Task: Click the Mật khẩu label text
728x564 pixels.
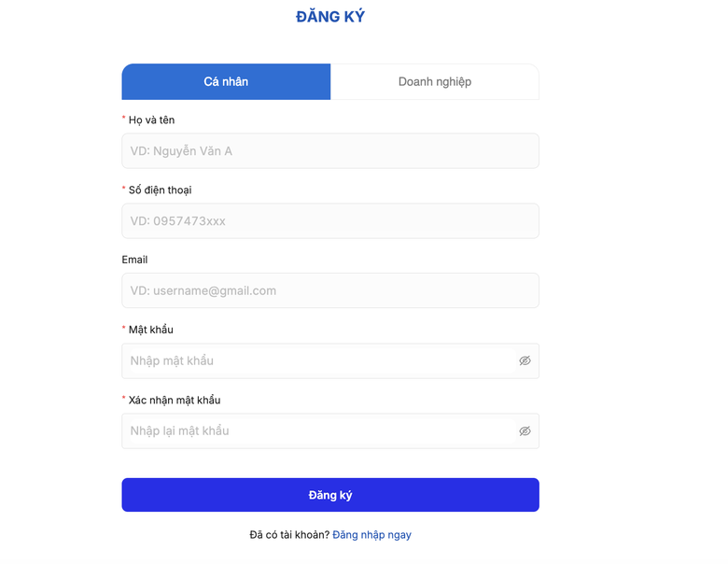Action: (150, 330)
